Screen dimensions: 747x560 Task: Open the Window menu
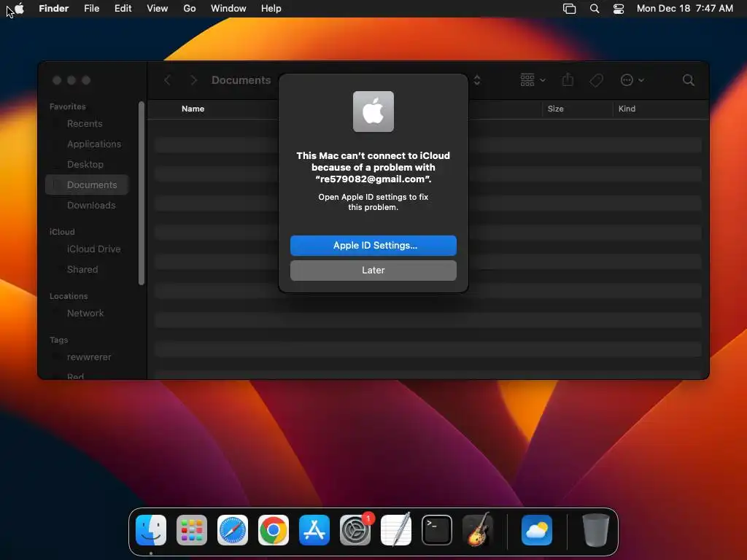[x=228, y=9]
